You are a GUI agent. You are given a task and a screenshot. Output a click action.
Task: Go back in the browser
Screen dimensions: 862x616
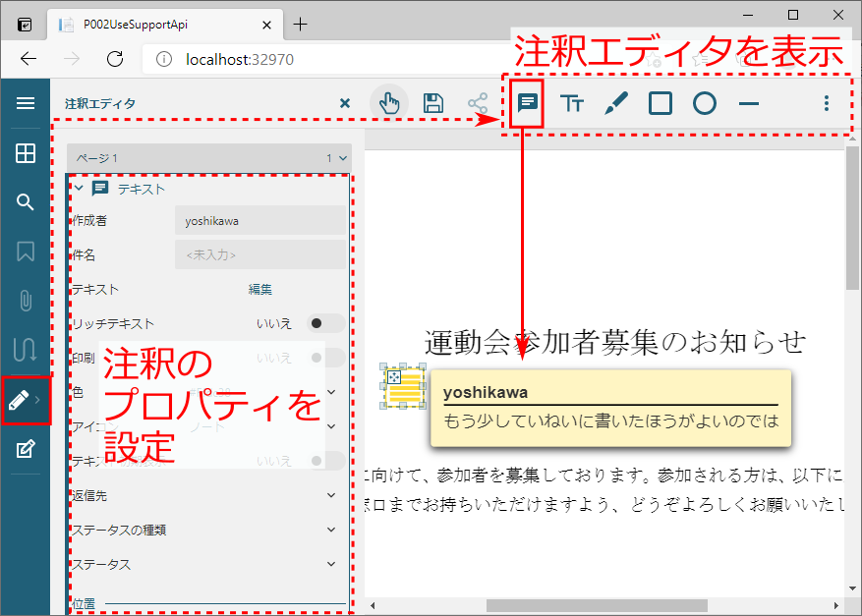coord(29,59)
